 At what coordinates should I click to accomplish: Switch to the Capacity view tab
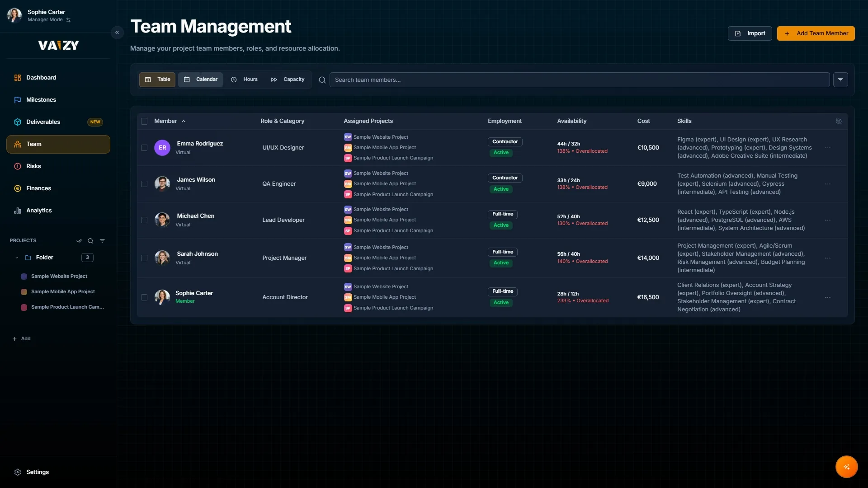pyautogui.click(x=288, y=80)
